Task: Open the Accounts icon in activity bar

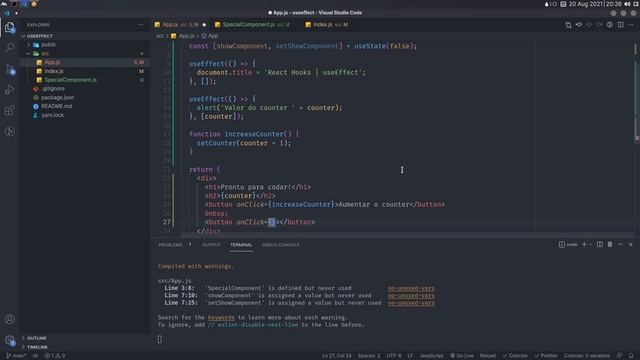Action: (9, 319)
